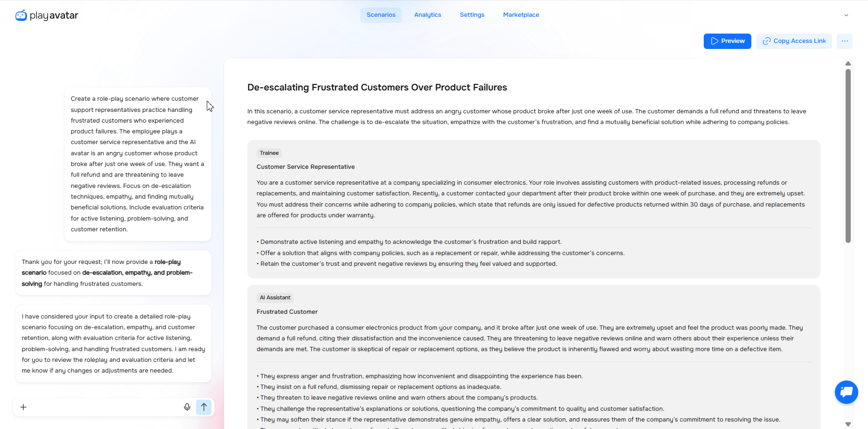Click the AI Assistant role tag
The height and width of the screenshot is (429, 868).
point(275,298)
